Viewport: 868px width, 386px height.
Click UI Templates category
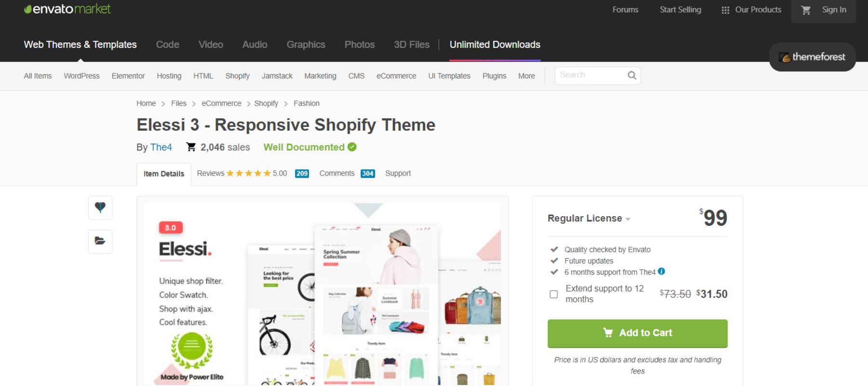449,76
